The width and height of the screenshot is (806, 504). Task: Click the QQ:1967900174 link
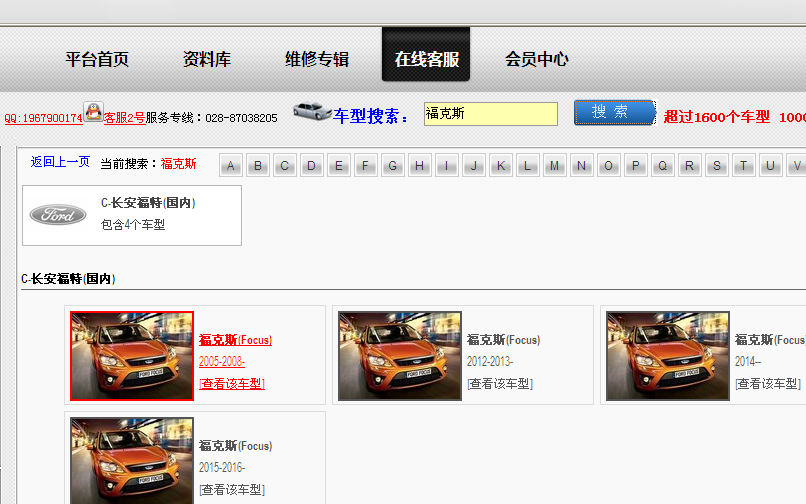(43, 118)
